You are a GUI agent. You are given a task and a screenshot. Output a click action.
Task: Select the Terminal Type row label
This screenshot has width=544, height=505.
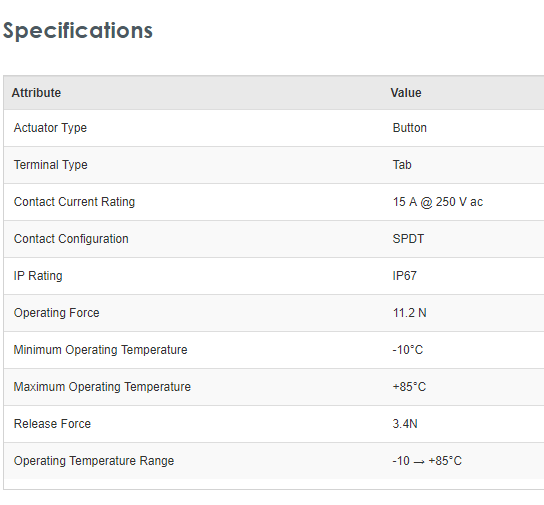(50, 165)
